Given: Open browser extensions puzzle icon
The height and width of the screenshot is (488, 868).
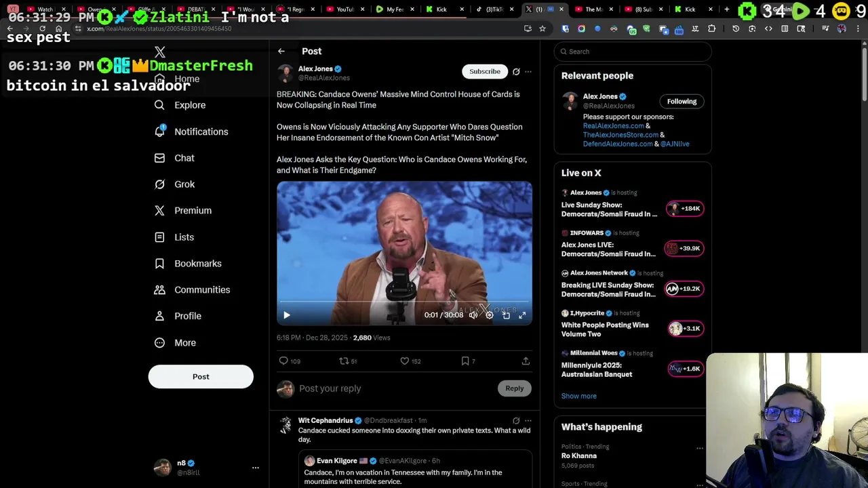Looking at the screenshot, I should coord(711,28).
